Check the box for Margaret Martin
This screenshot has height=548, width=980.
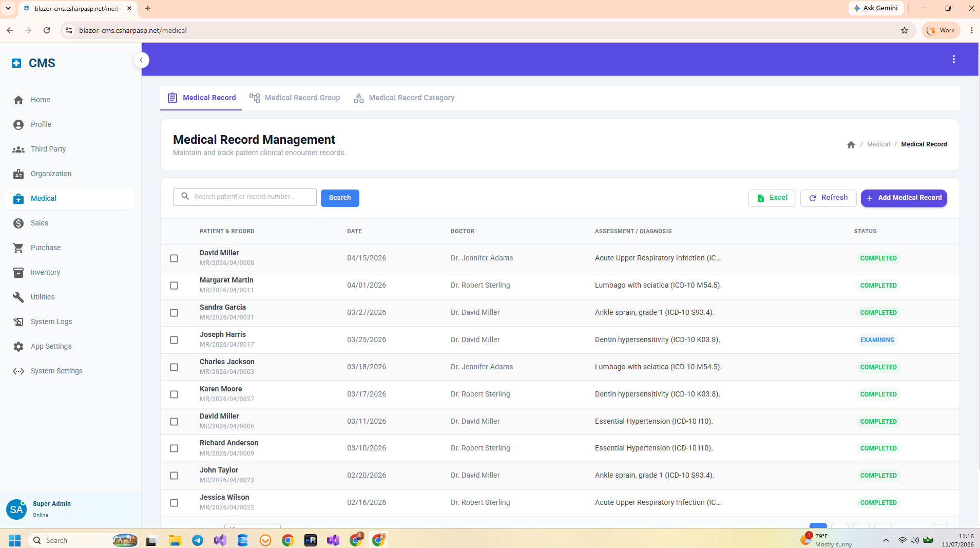pyautogui.click(x=174, y=286)
